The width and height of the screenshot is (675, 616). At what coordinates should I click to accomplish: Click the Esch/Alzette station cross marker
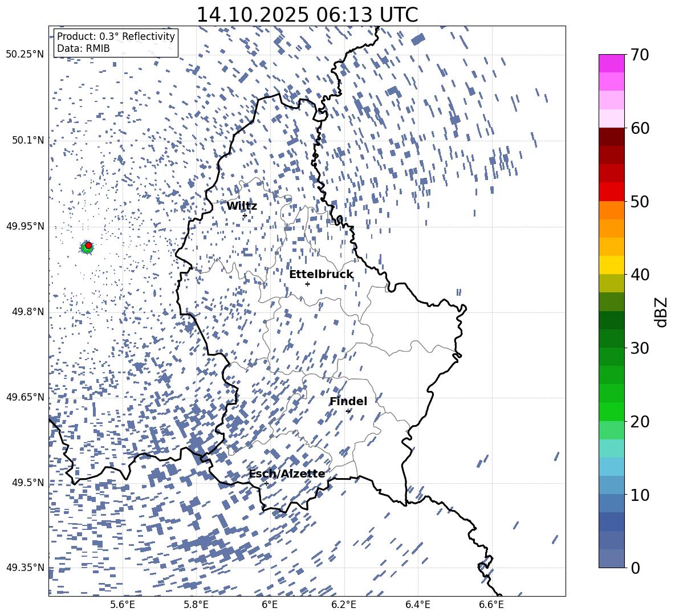tap(266, 483)
